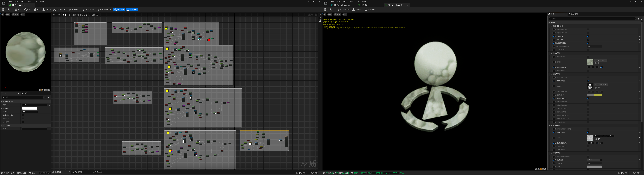Save the material instance in right window
This screenshot has width=644, height=175.
325,9
